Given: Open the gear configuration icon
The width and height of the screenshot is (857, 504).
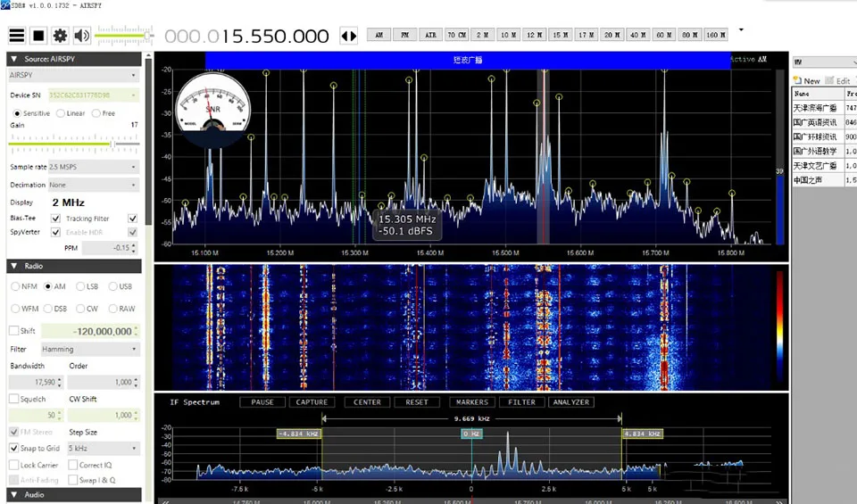Looking at the screenshot, I should click(60, 36).
